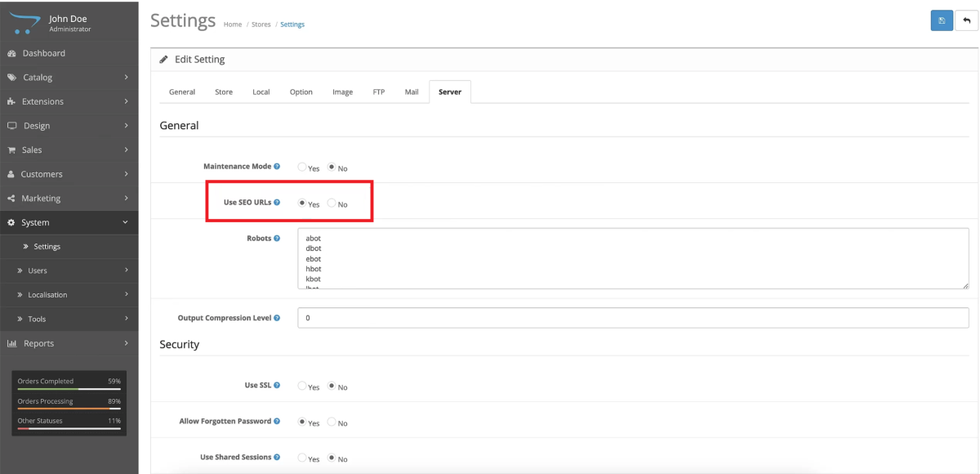Click the Home breadcrumb link

pyautogui.click(x=233, y=25)
